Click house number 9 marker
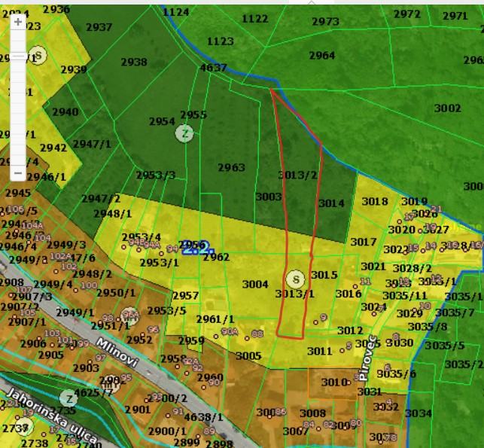484x448 pixels. (323, 317)
